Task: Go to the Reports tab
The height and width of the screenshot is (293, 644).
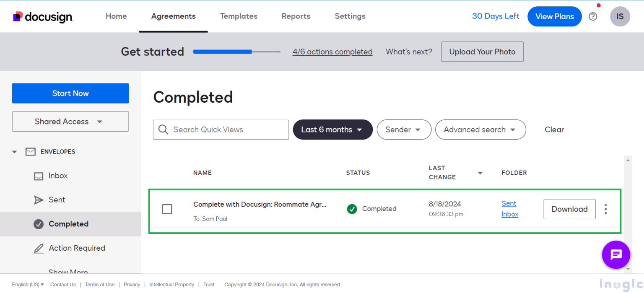Action: pyautogui.click(x=296, y=16)
